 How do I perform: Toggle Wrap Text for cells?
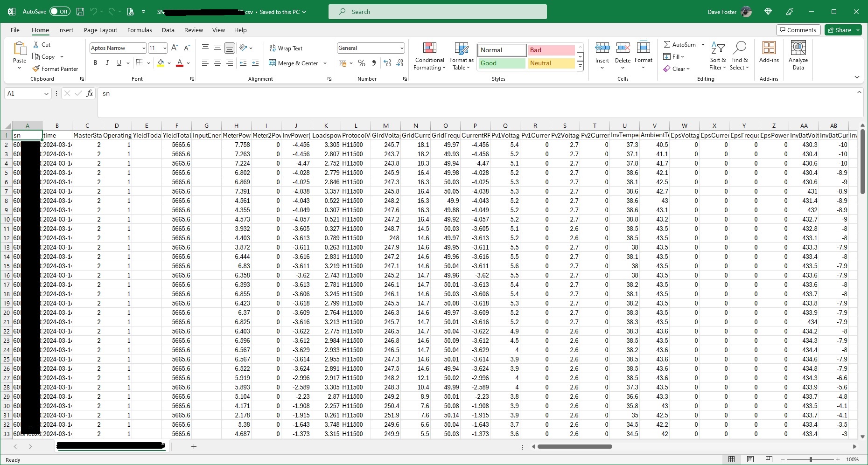[x=286, y=49]
